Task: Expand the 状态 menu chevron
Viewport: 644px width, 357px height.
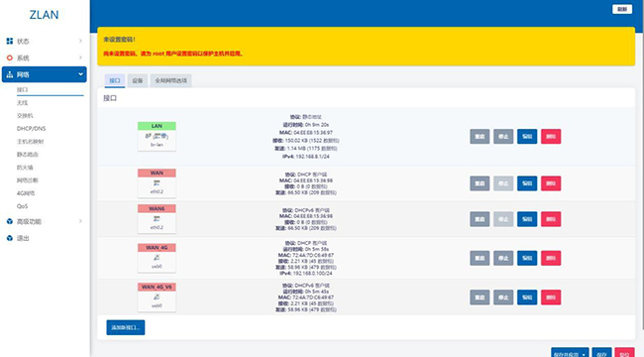Action: coord(80,41)
